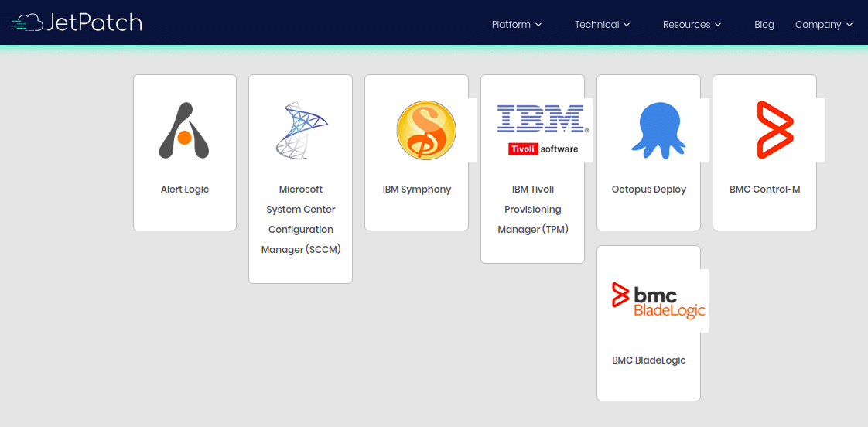Select the BMC Control-M text label

pos(765,190)
